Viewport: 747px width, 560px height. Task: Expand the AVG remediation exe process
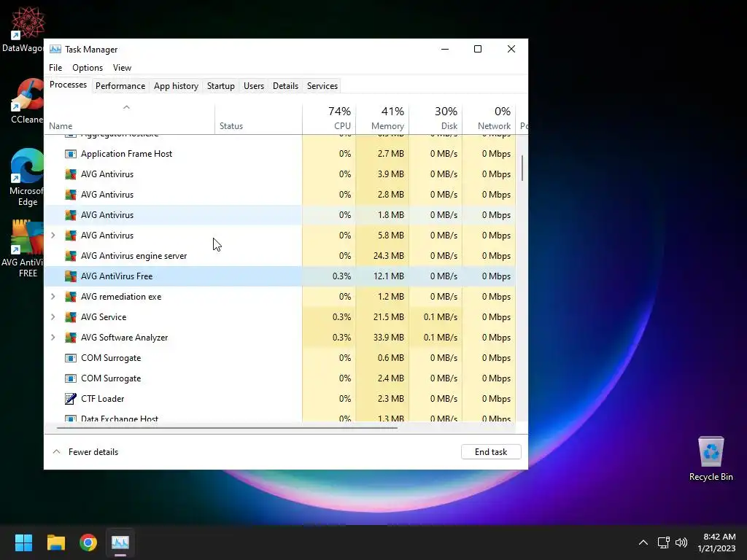click(x=53, y=297)
